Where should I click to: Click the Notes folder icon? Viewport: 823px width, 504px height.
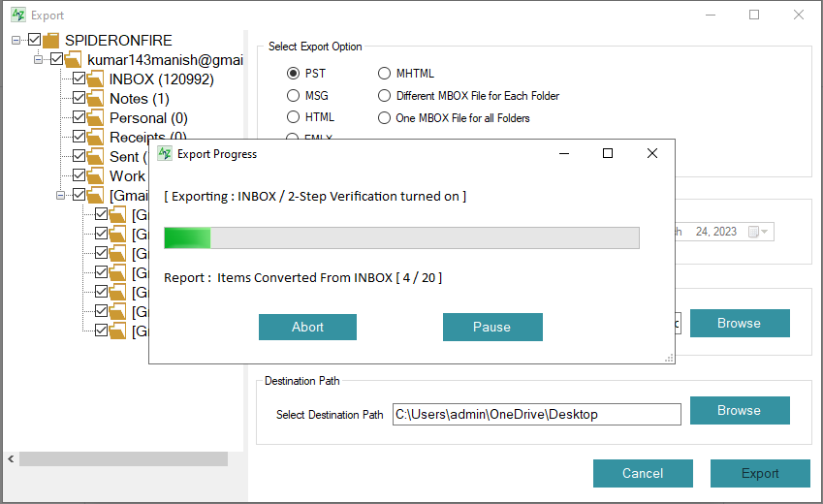click(x=96, y=99)
